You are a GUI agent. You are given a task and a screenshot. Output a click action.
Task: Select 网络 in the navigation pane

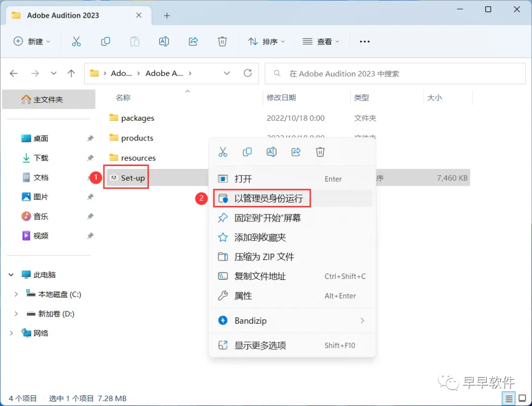(41, 333)
